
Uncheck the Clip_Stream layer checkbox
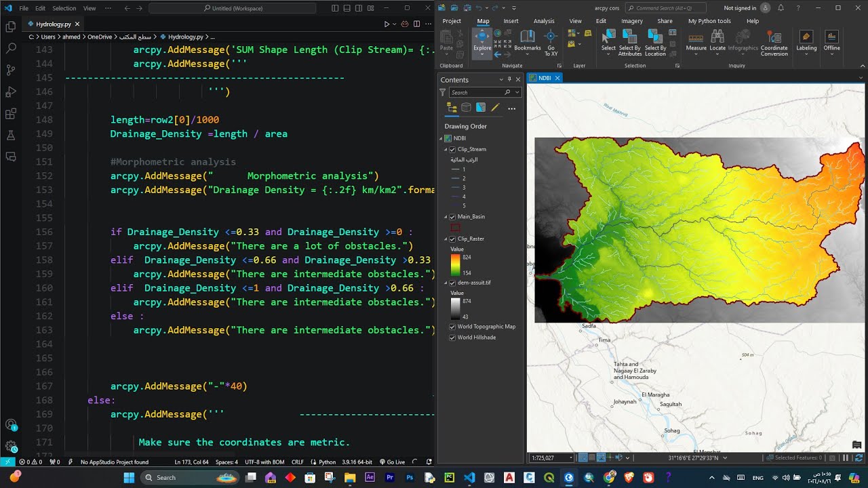[452, 149]
